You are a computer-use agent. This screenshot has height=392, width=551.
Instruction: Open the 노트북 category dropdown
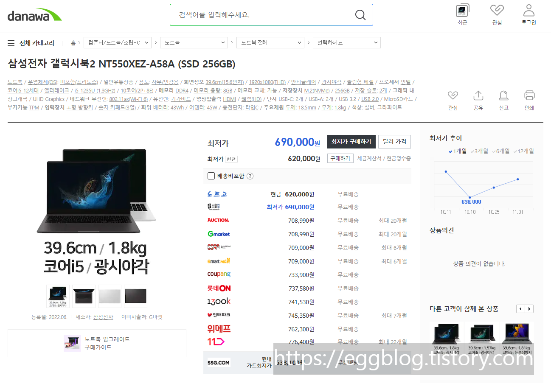click(x=194, y=43)
